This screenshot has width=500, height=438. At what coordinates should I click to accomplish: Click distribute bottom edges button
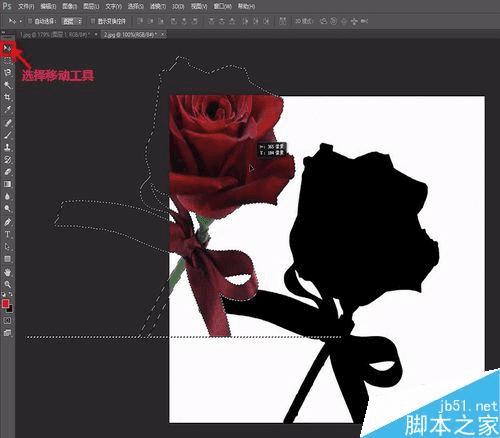click(233, 21)
